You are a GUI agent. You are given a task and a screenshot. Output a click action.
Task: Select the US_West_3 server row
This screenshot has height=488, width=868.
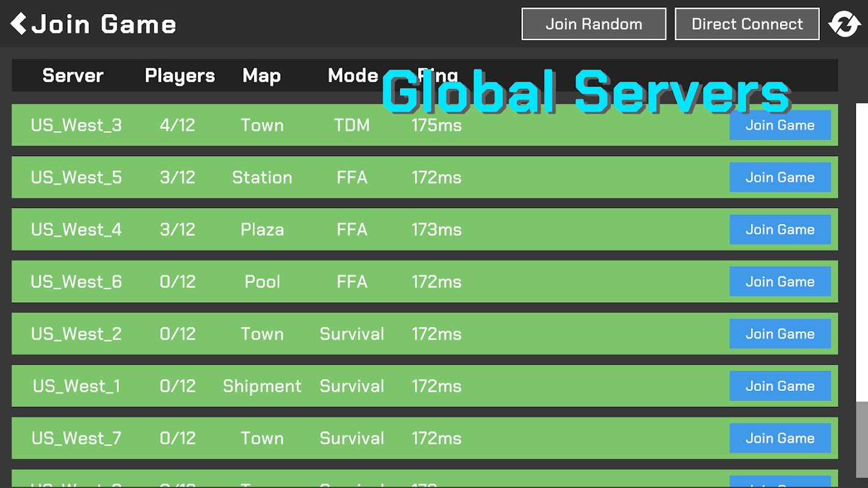pos(424,125)
